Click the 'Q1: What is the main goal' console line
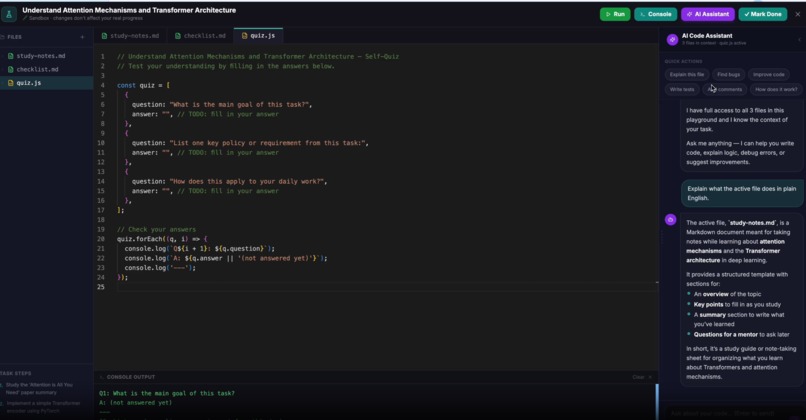The height and width of the screenshot is (420, 806). pos(167,393)
